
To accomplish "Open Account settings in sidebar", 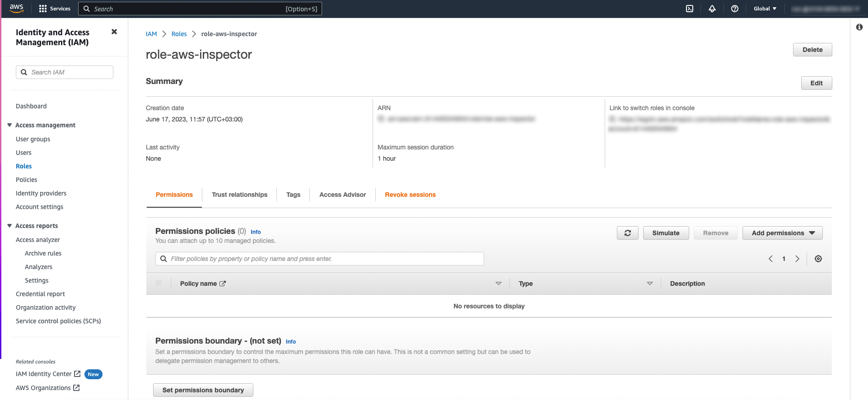I will coord(40,207).
